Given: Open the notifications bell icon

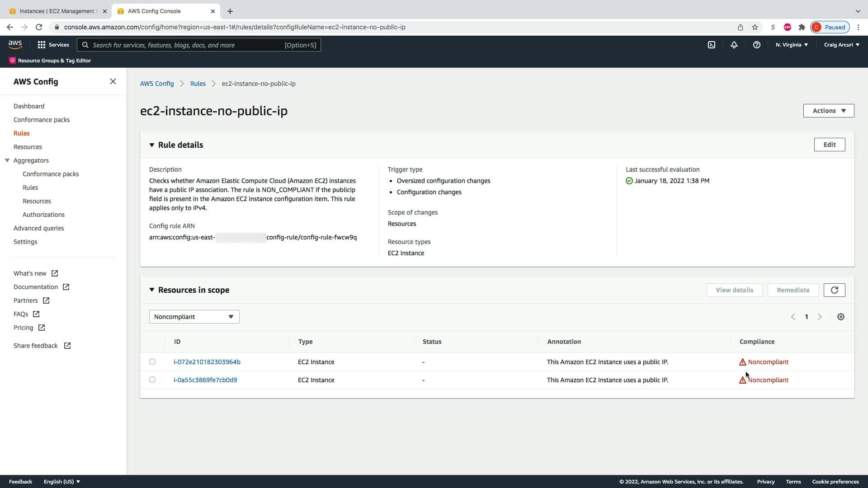Looking at the screenshot, I should 734,45.
